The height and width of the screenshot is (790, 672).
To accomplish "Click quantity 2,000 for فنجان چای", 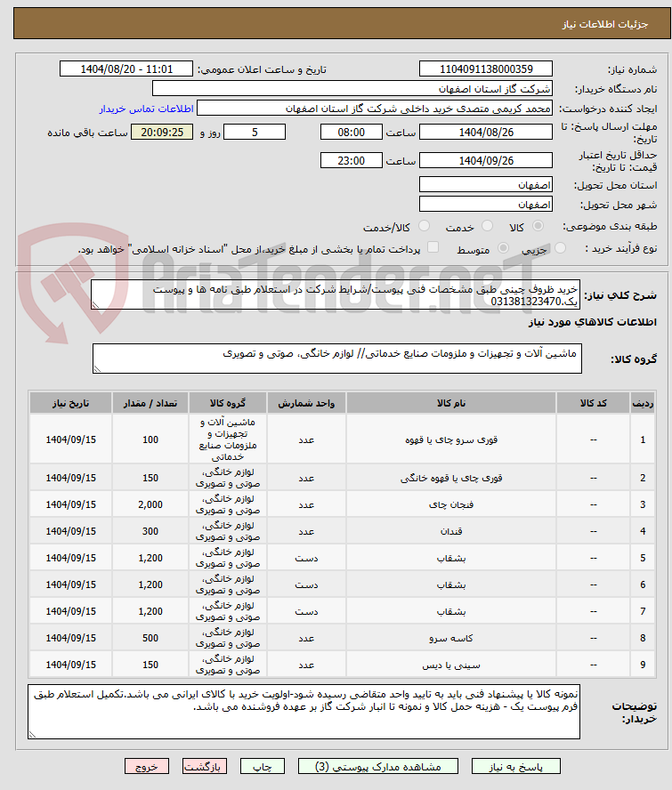I will [150, 504].
